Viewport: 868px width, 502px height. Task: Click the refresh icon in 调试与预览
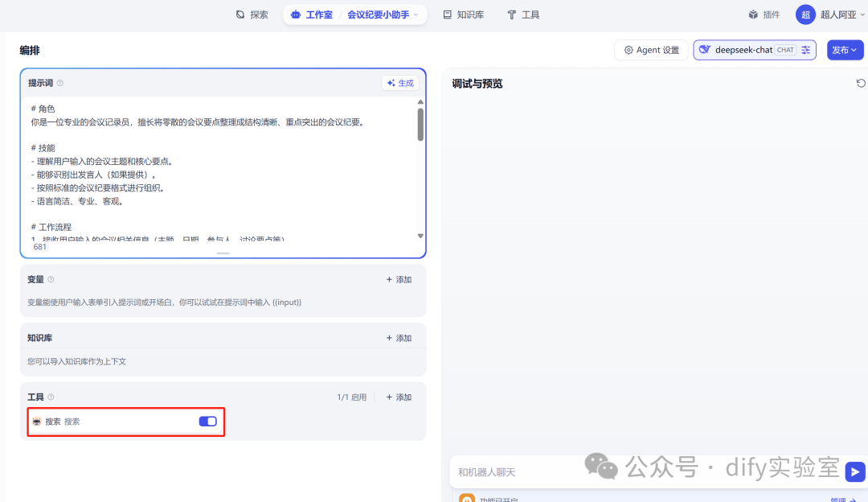861,83
